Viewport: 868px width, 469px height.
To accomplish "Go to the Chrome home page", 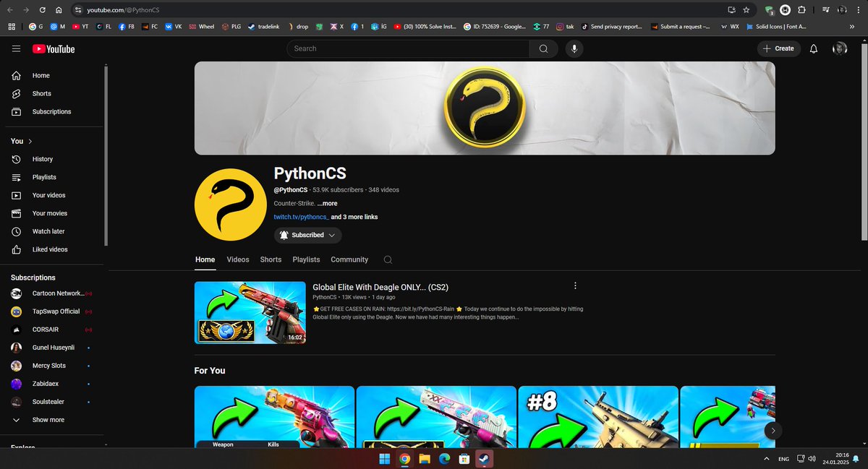I will tap(59, 10).
